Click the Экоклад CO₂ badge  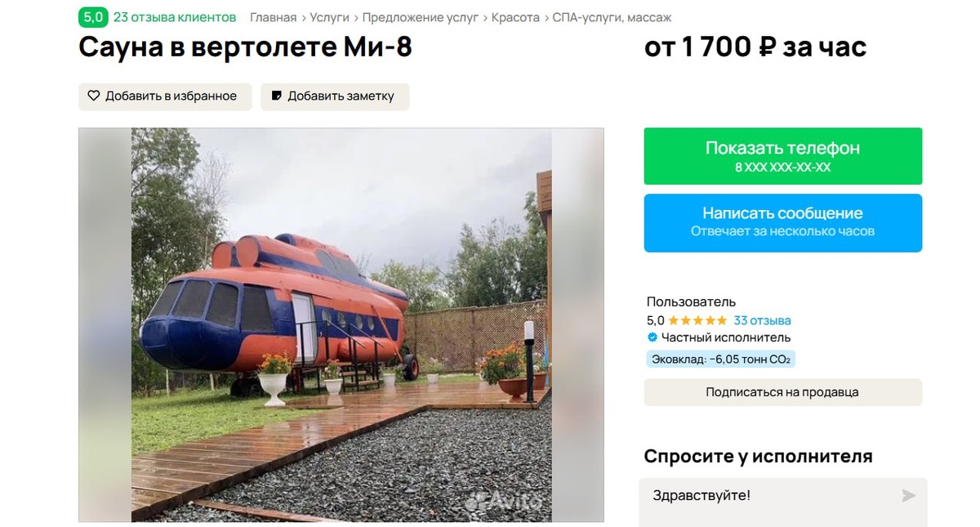tap(720, 360)
